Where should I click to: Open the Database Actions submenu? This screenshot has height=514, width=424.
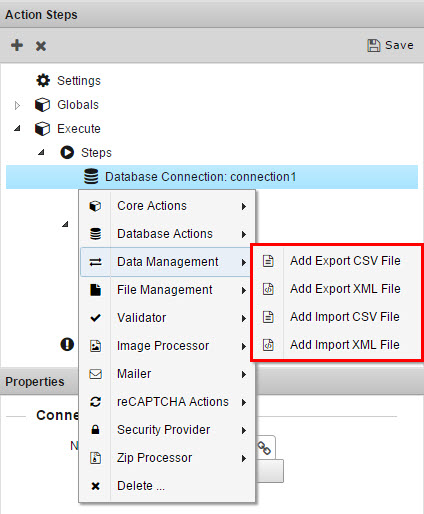pyautogui.click(x=167, y=234)
